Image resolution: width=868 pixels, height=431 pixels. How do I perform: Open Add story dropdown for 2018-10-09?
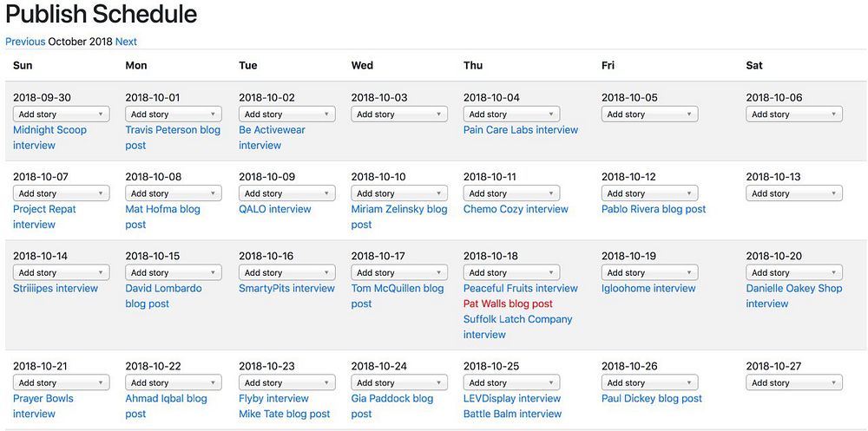pyautogui.click(x=286, y=193)
